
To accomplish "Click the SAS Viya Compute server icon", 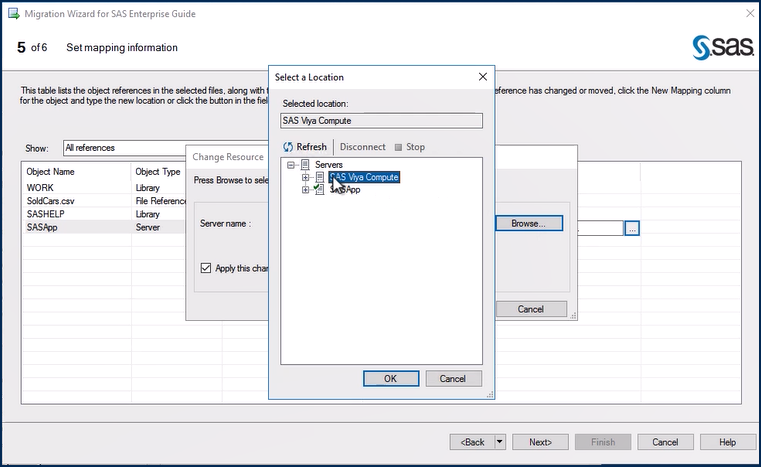I will click(320, 177).
